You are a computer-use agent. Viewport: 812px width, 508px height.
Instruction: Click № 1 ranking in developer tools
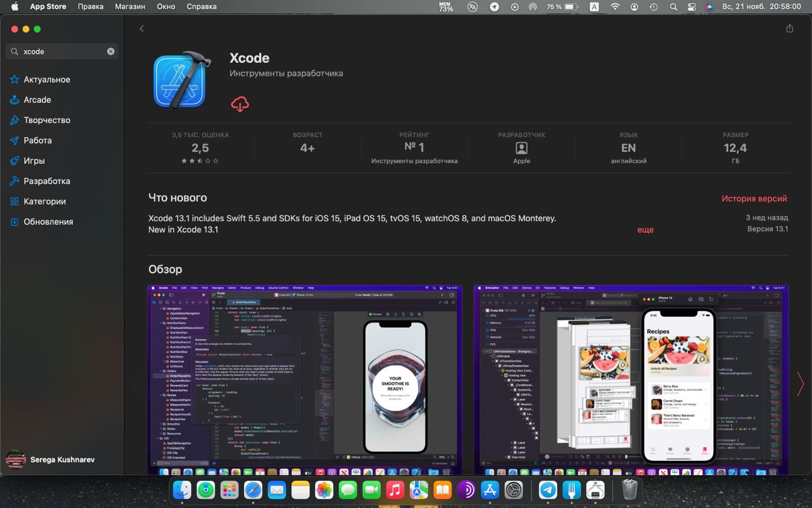pos(414,148)
